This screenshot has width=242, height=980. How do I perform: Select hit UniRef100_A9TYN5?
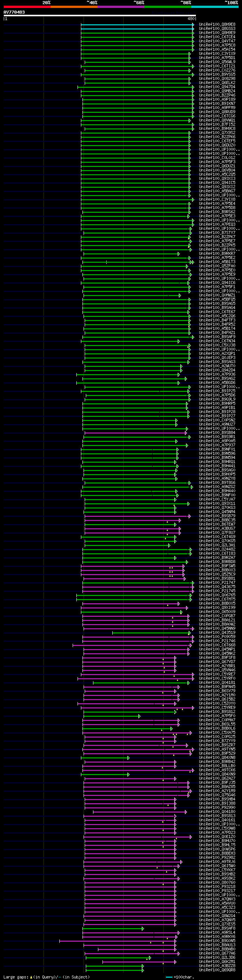click(217, 749)
